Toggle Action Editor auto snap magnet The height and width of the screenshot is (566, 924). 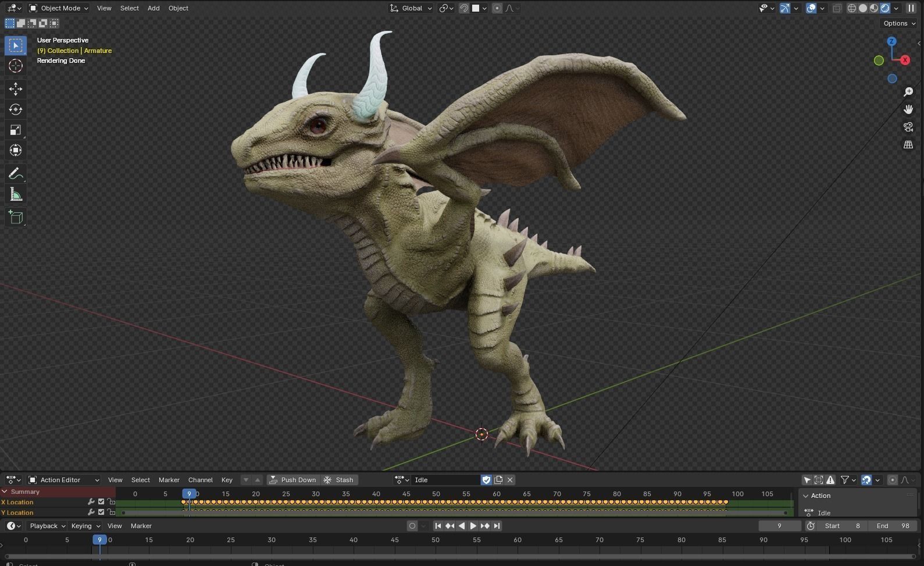866,480
